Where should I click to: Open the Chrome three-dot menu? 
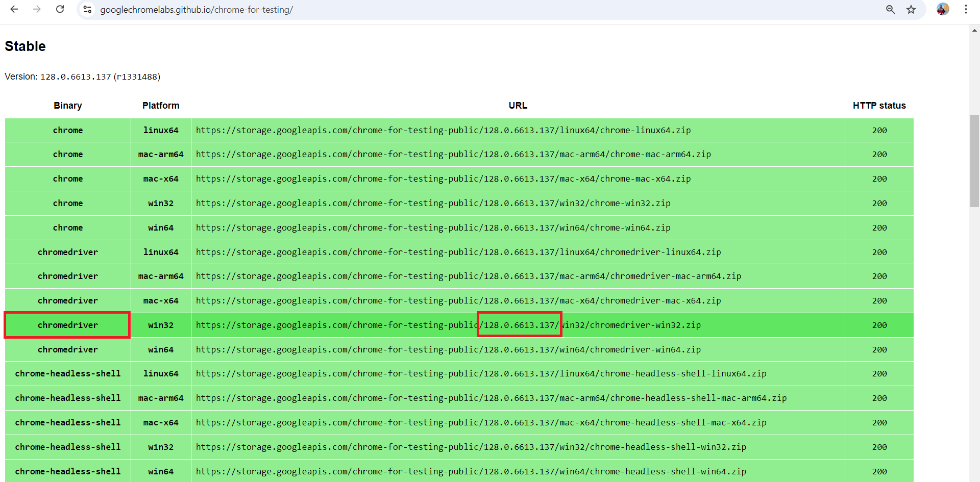pyautogui.click(x=966, y=9)
